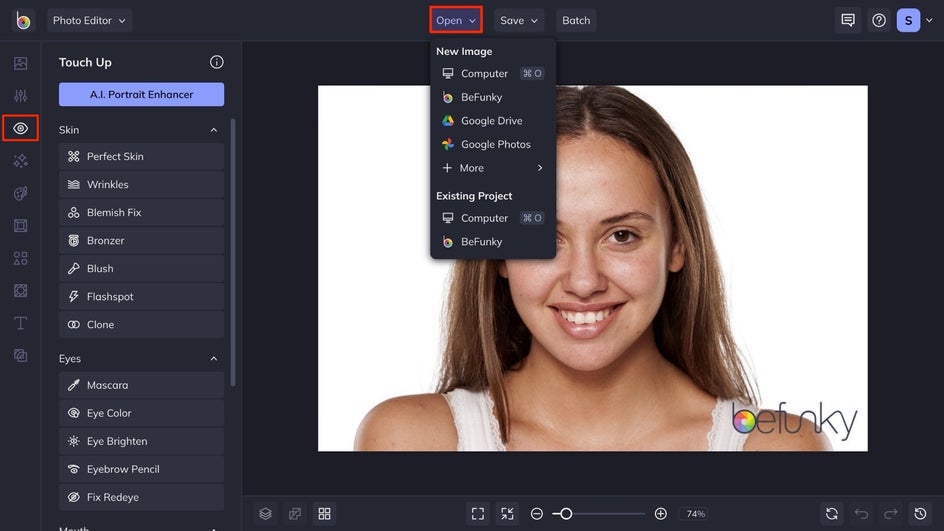Click the Frames icon in sidebar
The width and height of the screenshot is (944, 531).
(20, 226)
